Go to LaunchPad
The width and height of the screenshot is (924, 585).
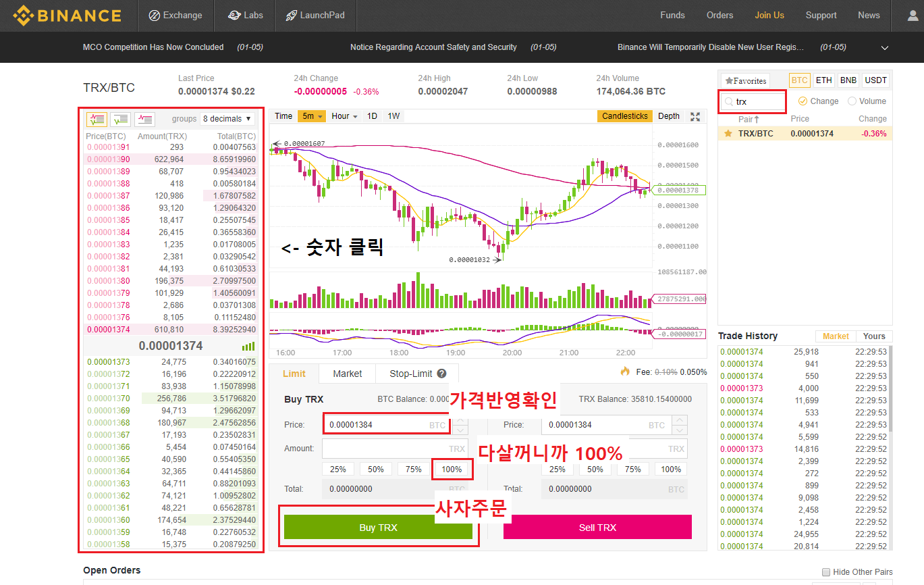315,15
